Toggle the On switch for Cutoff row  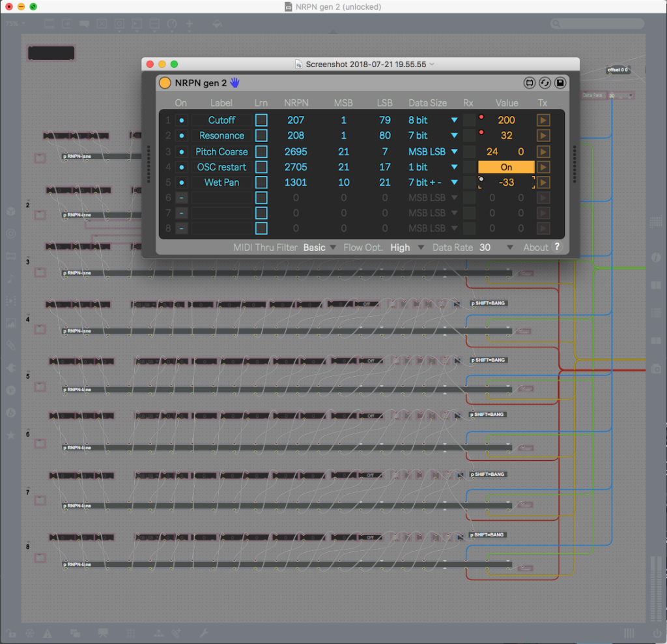pyautogui.click(x=182, y=120)
